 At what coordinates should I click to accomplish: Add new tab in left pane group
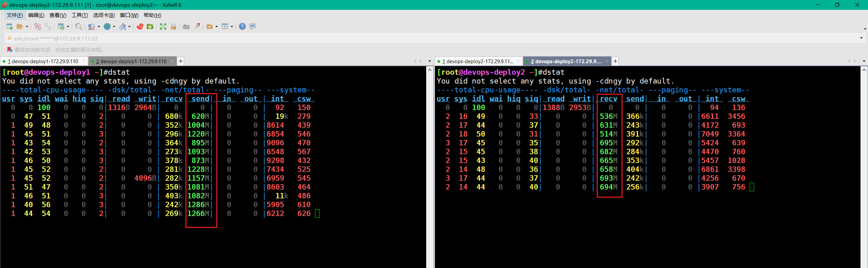pyautogui.click(x=181, y=61)
